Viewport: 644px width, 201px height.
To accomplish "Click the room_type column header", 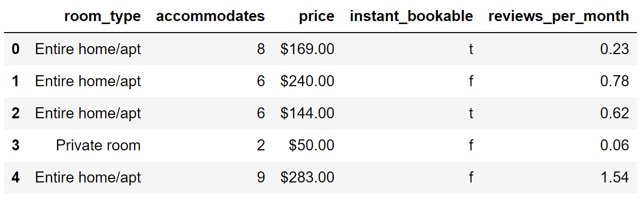I will pos(102,17).
